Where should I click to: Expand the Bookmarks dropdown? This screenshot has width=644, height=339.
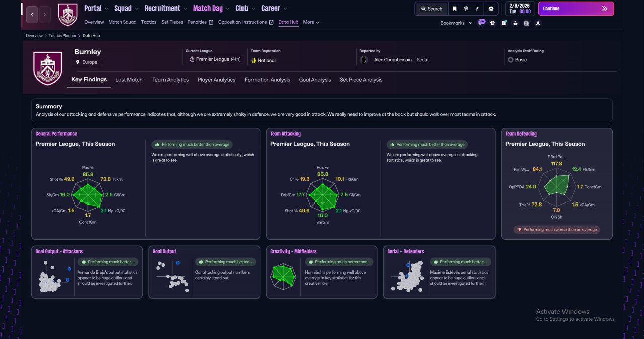[456, 23]
